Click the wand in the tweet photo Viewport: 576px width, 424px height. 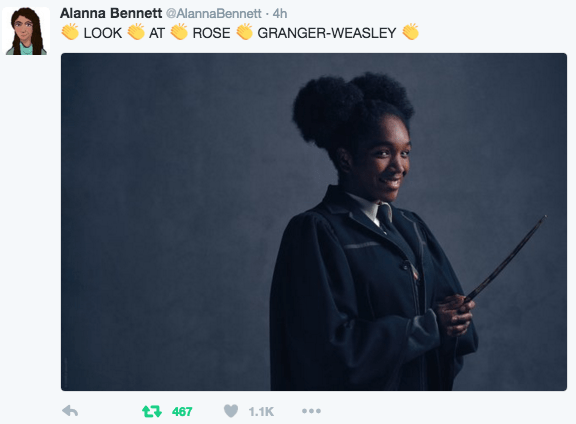click(x=506, y=259)
